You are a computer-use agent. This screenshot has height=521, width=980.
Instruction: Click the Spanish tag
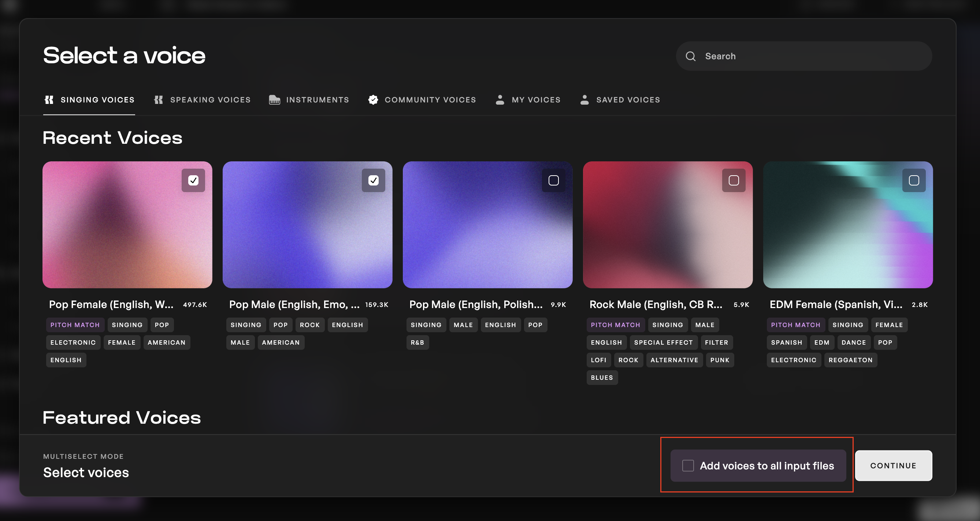(786, 342)
